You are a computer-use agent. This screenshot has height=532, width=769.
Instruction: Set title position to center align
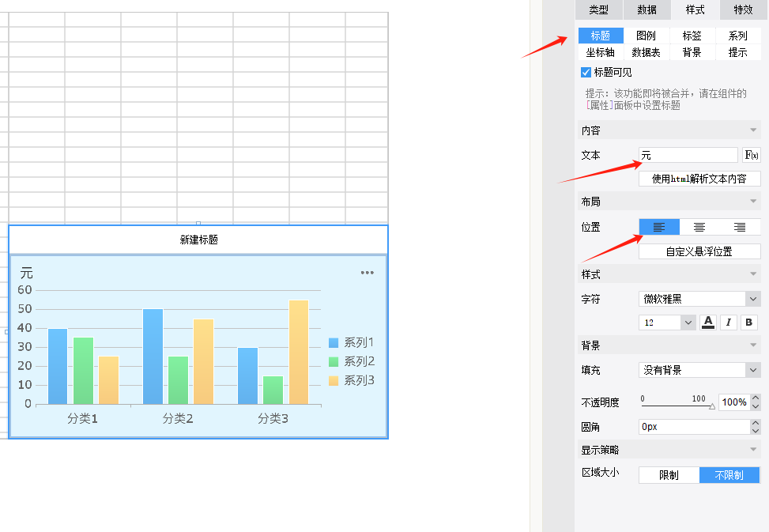coord(699,227)
